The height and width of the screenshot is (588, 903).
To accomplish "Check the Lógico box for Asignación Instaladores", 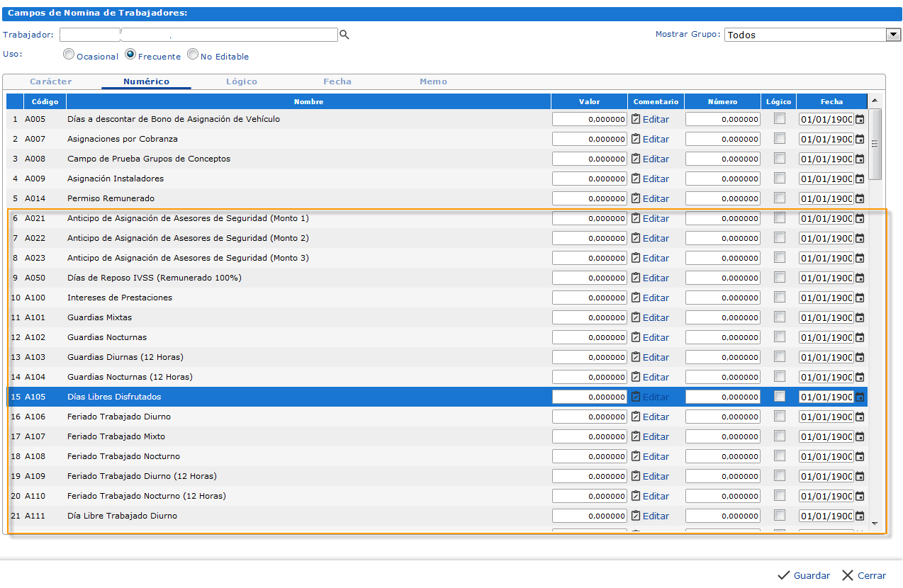I will [780, 179].
